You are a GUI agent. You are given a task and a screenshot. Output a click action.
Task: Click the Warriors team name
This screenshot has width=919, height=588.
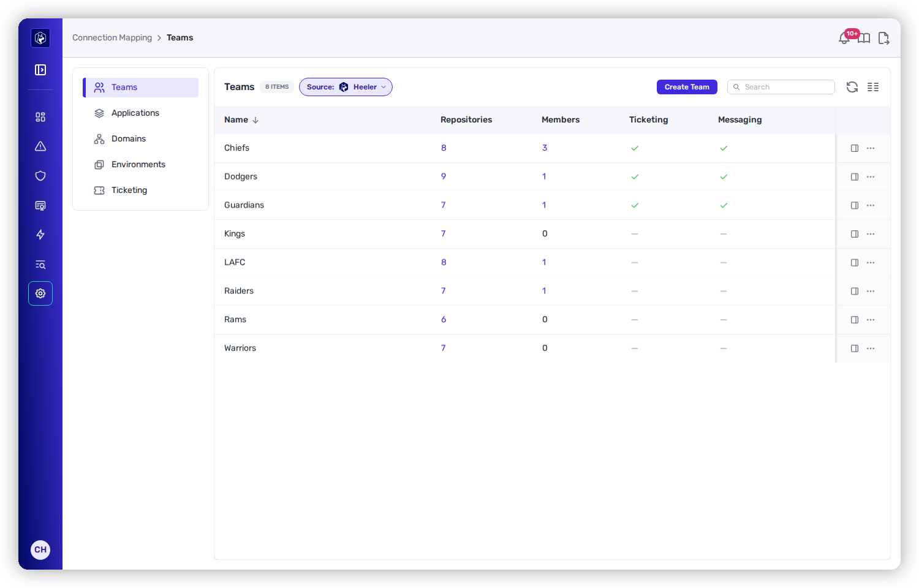point(240,348)
